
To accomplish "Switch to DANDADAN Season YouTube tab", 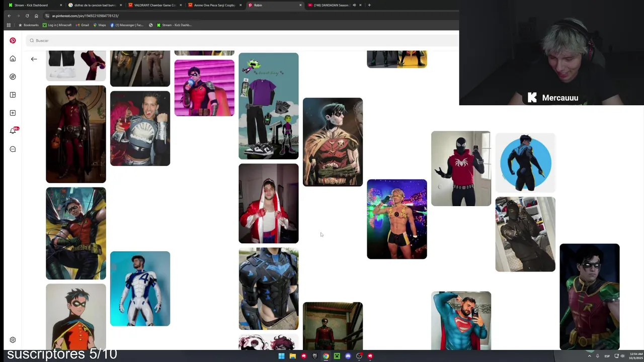I will (x=334, y=5).
